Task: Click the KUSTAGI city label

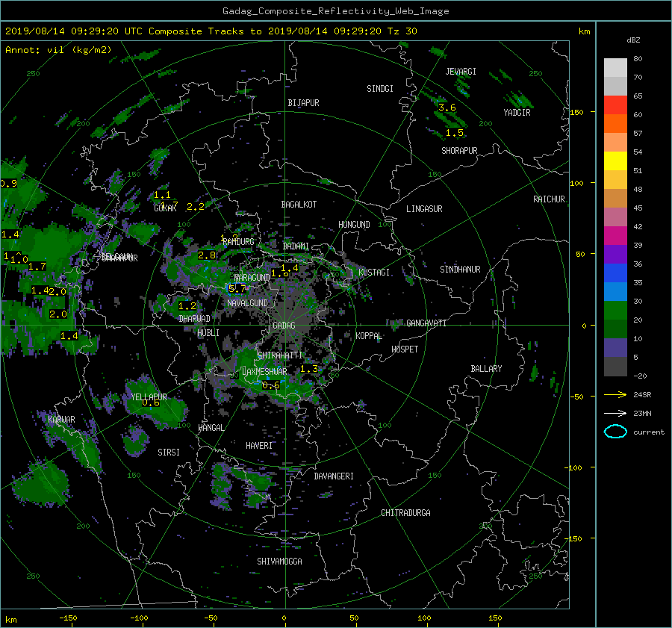Action: coord(374,273)
